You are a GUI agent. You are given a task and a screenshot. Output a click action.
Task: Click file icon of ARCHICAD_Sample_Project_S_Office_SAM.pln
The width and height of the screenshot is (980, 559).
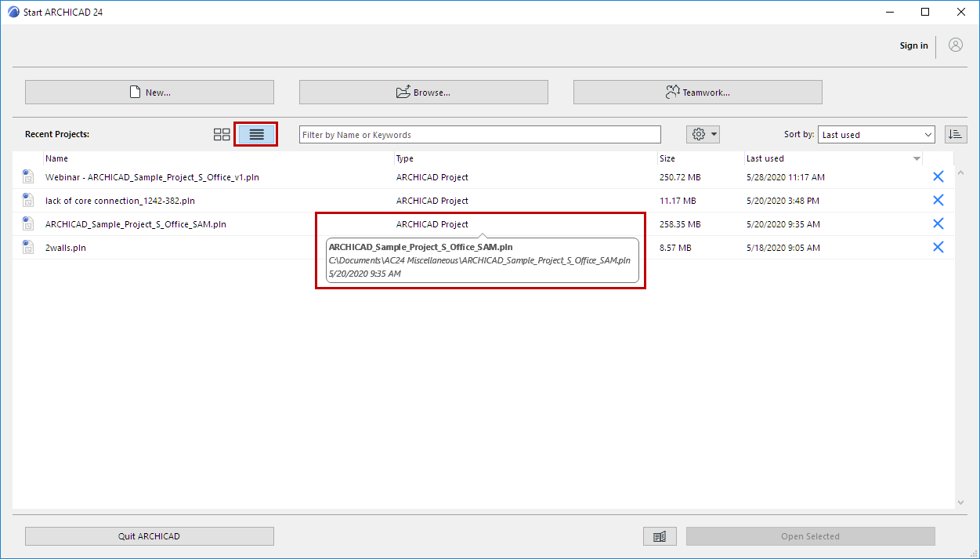(x=28, y=224)
